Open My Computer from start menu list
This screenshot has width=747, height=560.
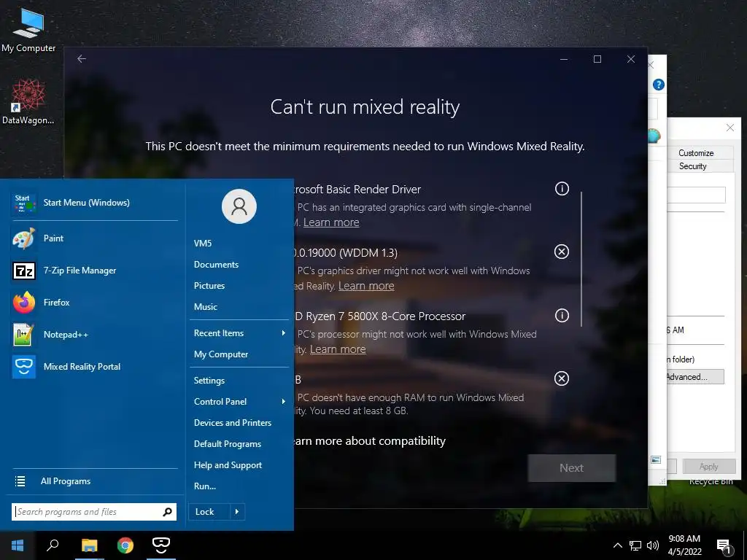tap(239, 354)
